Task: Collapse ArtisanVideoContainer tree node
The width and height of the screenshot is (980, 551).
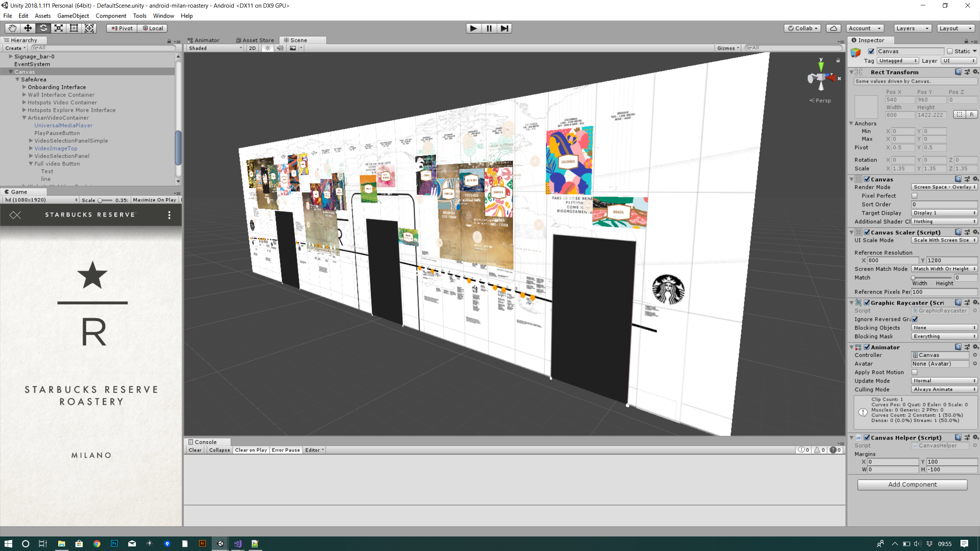Action: 24,118
